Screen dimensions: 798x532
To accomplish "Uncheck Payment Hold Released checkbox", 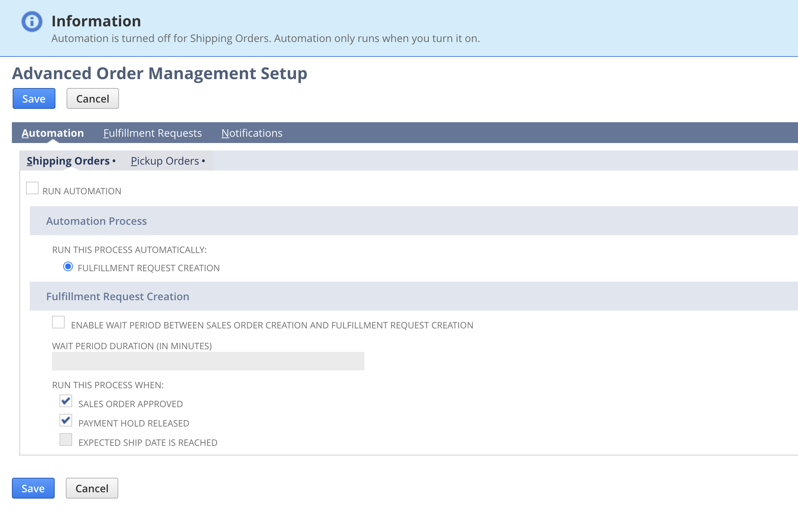I will point(66,420).
